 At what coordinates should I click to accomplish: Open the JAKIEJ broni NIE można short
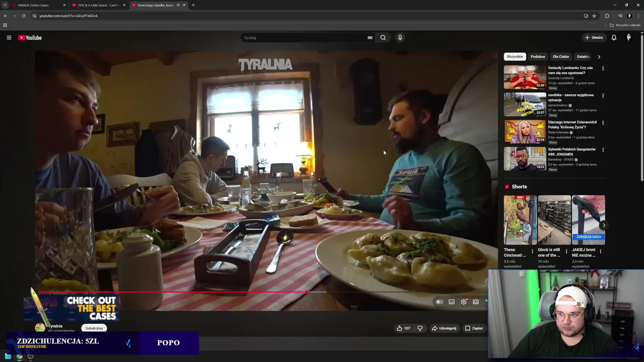pos(588,220)
